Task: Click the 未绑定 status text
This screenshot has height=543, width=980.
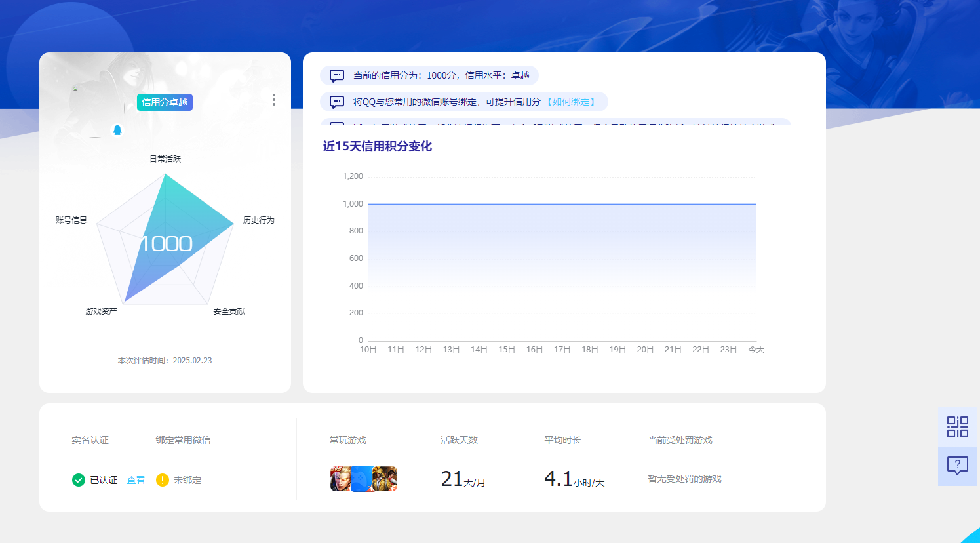Action: (x=187, y=480)
